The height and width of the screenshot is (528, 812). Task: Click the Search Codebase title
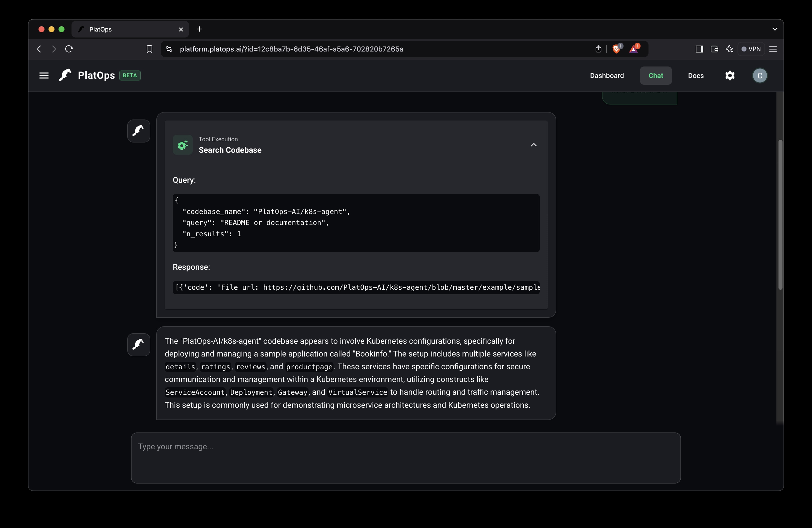[x=230, y=150]
